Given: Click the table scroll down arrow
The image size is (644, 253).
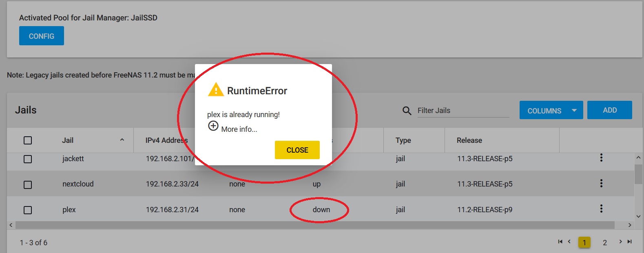Looking at the screenshot, I should (638, 217).
